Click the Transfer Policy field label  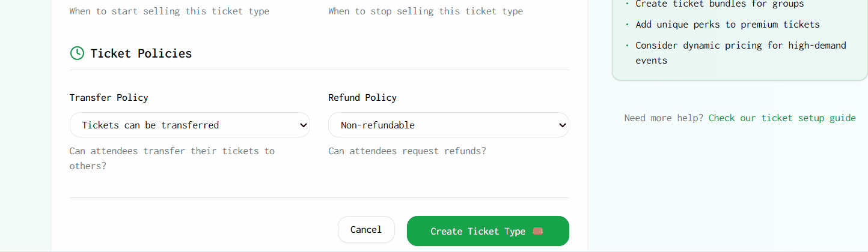pyautogui.click(x=109, y=98)
